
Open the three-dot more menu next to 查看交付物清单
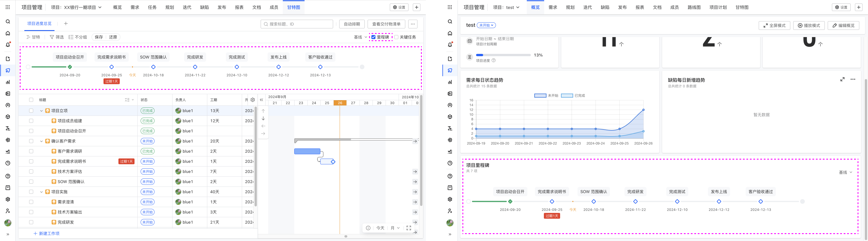(x=413, y=24)
